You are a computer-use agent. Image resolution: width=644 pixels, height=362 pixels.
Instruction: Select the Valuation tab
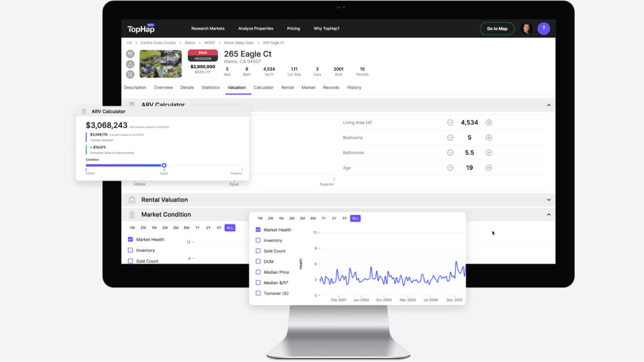tap(237, 88)
